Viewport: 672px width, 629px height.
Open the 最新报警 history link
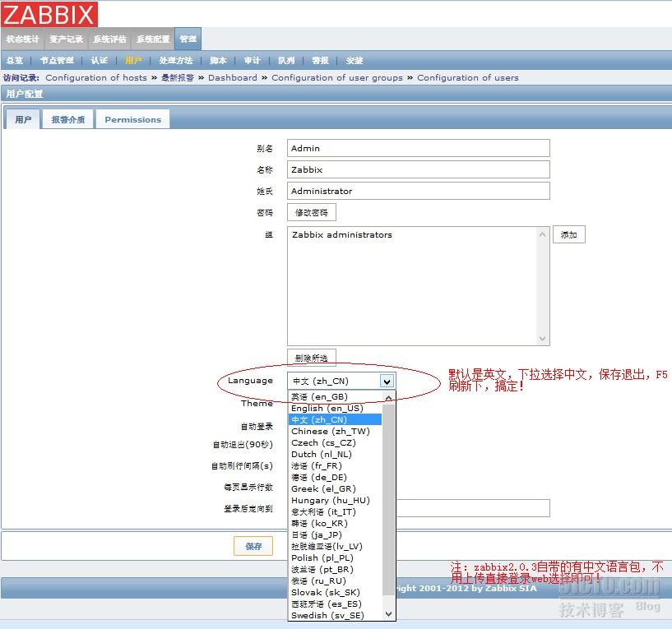(178, 77)
